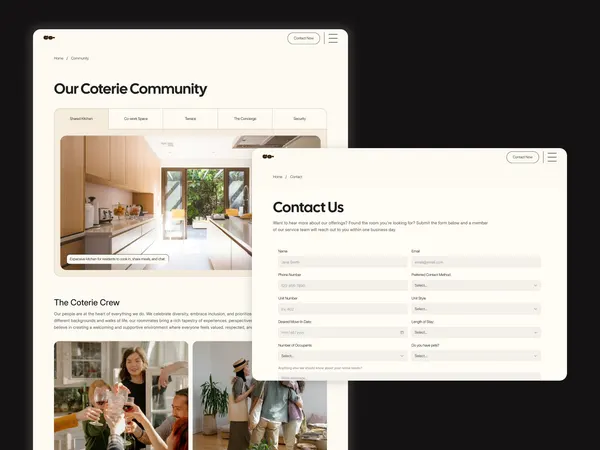Select the Shared Kitchen tab
The height and width of the screenshot is (450, 600).
[81, 119]
